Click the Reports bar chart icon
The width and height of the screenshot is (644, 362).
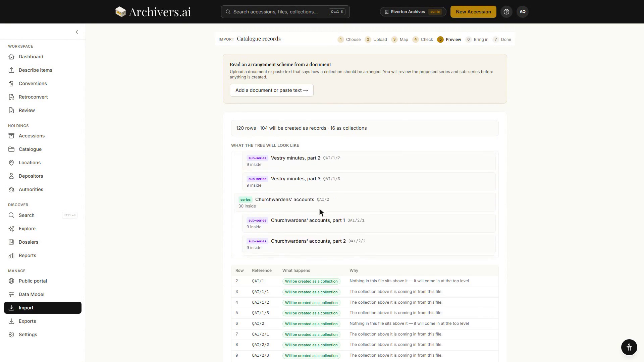pyautogui.click(x=11, y=255)
